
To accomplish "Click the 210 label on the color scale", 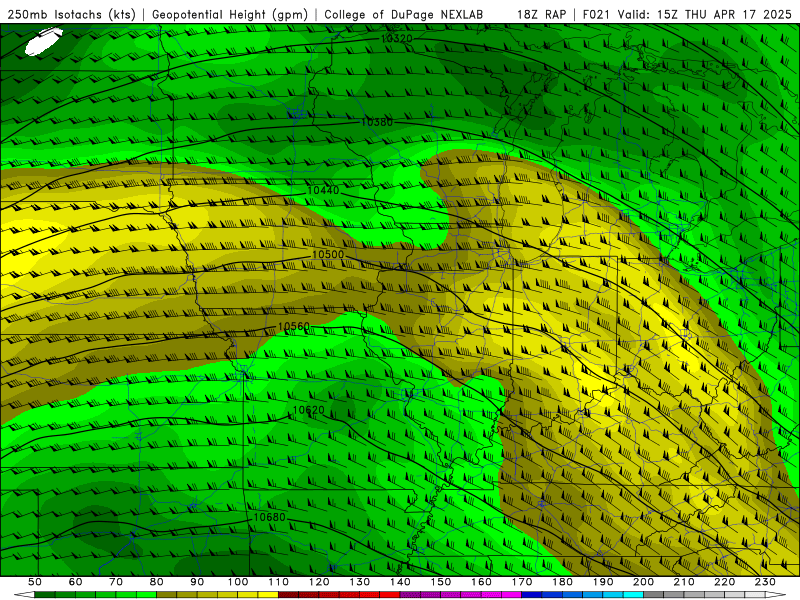I will (684, 582).
